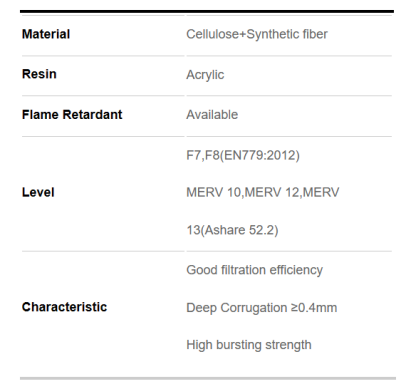This screenshot has height=389, width=406.
Task: Click the Resin label
Action: coord(39,74)
